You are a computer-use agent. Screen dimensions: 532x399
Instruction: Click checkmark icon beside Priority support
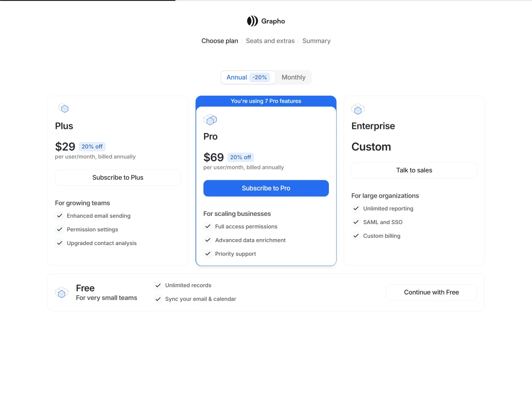(208, 254)
